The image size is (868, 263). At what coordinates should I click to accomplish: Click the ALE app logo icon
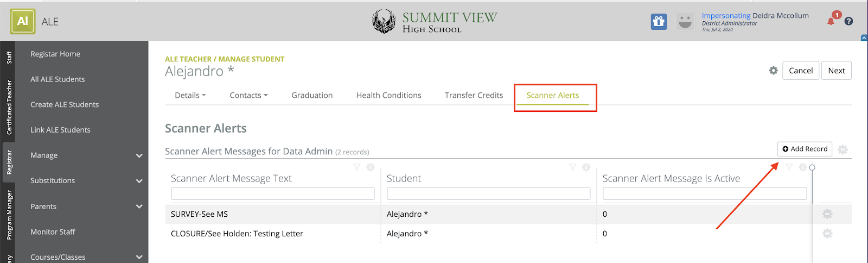click(x=22, y=22)
